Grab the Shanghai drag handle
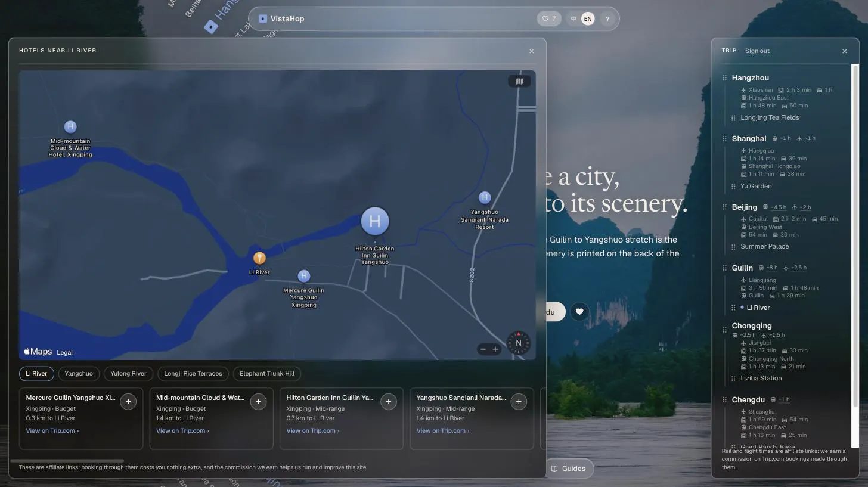 point(725,139)
